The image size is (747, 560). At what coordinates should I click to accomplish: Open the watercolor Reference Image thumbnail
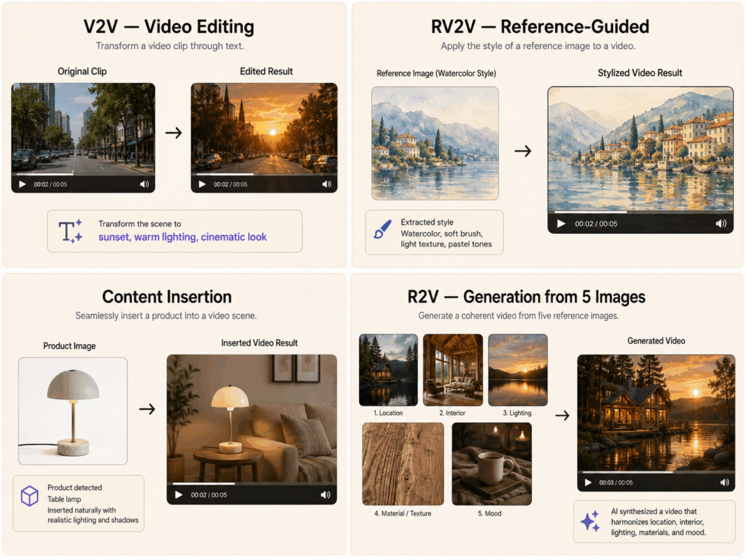(435, 143)
